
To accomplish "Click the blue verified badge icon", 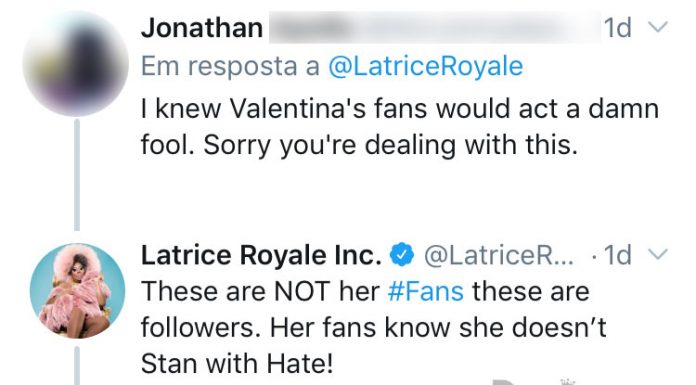I will click(x=402, y=255).
